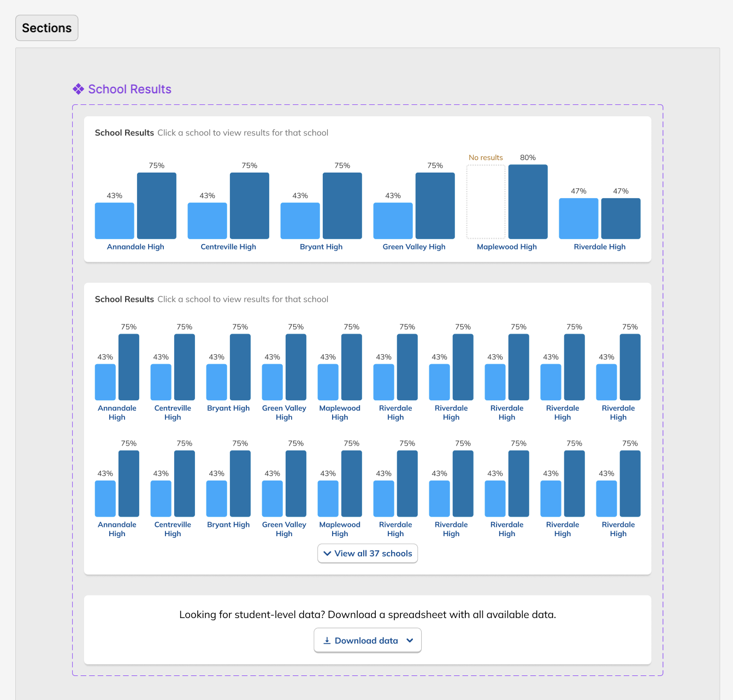Open Maplewood High label under the 80% bar
Viewport: 733px width, 700px height.
507,247
